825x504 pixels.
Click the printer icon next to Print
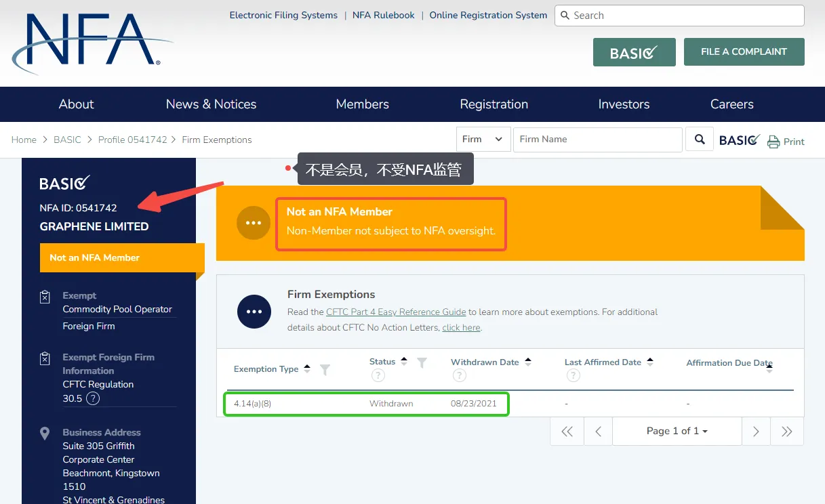[x=773, y=142]
